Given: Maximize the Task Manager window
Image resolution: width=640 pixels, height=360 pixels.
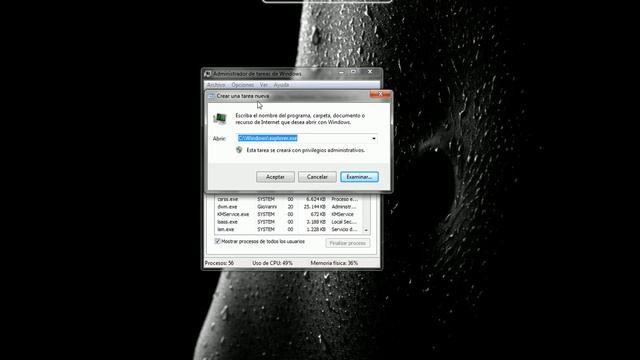Looking at the screenshot, I should tap(353, 72).
